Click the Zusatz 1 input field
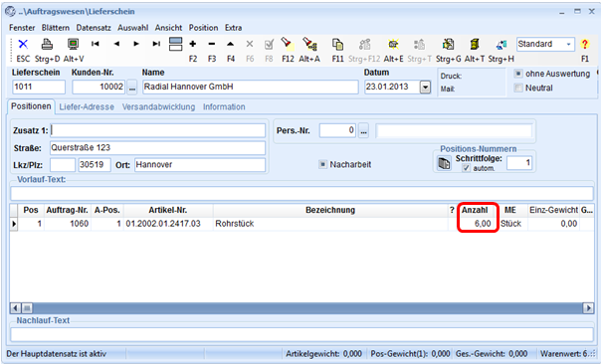Viewport: 601px width, 364px height. coord(157,130)
